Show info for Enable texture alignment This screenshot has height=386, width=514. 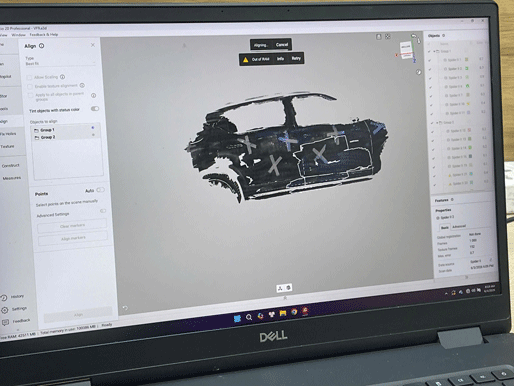pyautogui.click(x=82, y=85)
